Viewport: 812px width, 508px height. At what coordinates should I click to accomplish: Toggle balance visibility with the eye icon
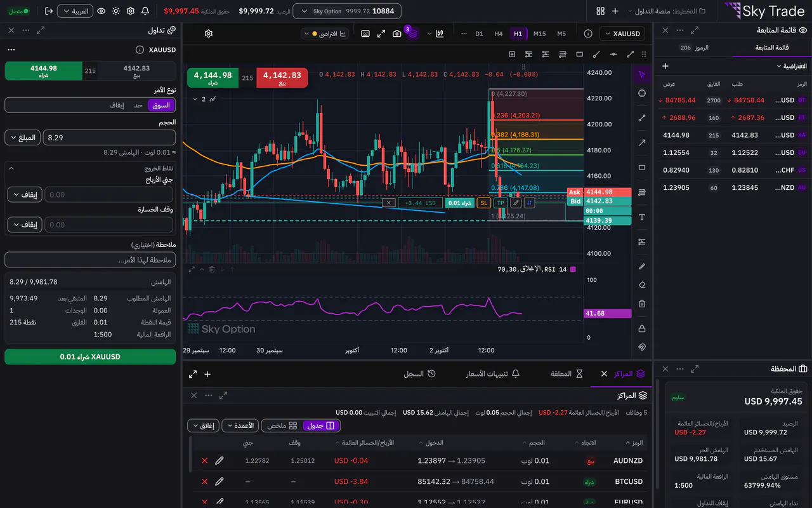click(x=101, y=11)
